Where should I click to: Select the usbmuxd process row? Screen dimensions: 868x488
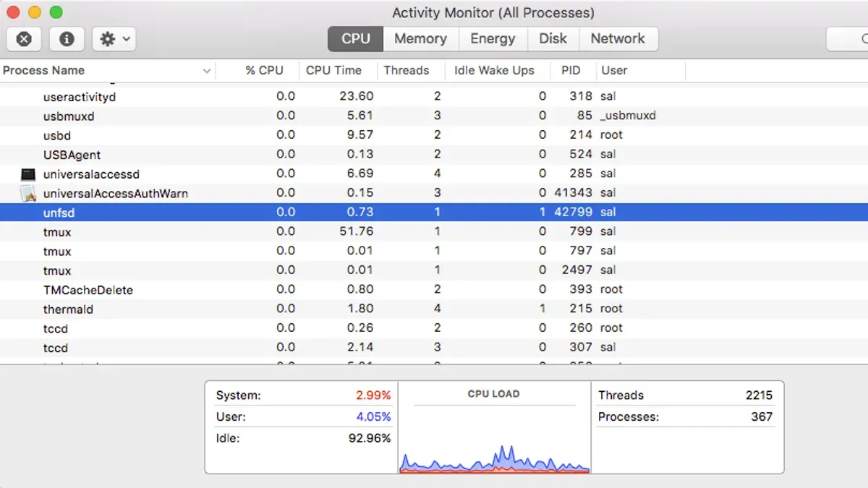point(434,116)
